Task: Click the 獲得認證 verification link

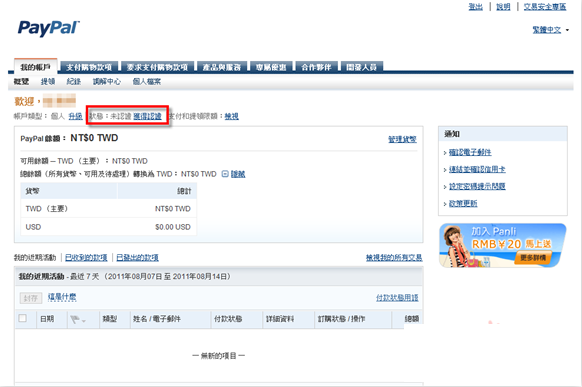Action: (x=147, y=117)
